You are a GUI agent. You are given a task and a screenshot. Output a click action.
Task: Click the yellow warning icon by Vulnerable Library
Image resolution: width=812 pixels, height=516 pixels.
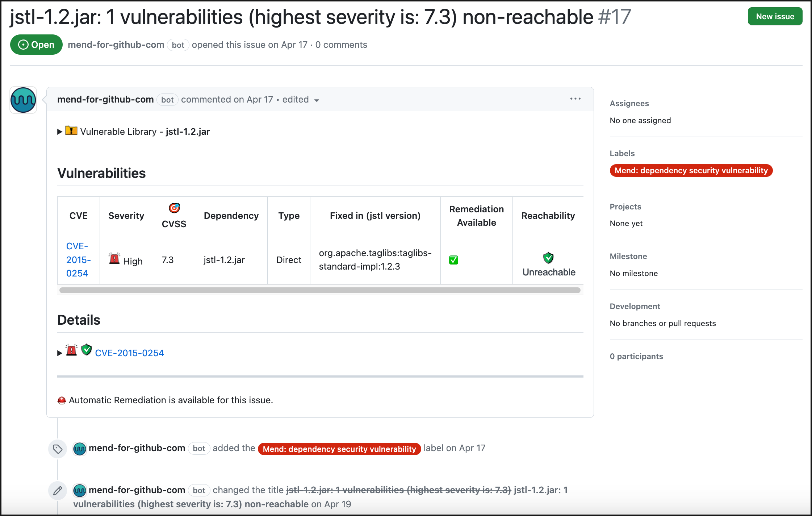tap(71, 131)
